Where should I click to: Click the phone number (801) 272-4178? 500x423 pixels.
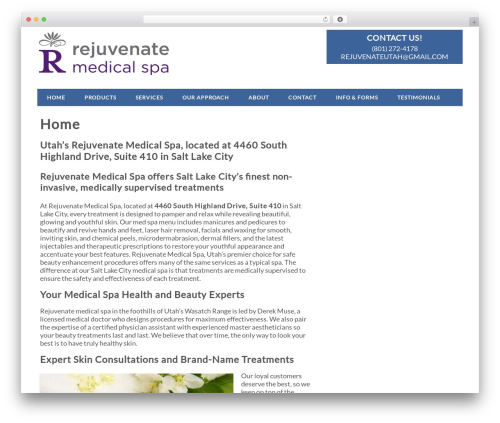395,48
